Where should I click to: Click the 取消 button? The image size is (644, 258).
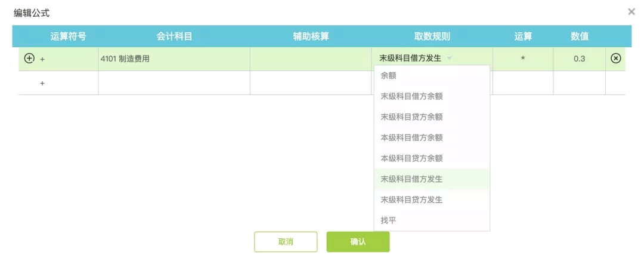click(286, 241)
